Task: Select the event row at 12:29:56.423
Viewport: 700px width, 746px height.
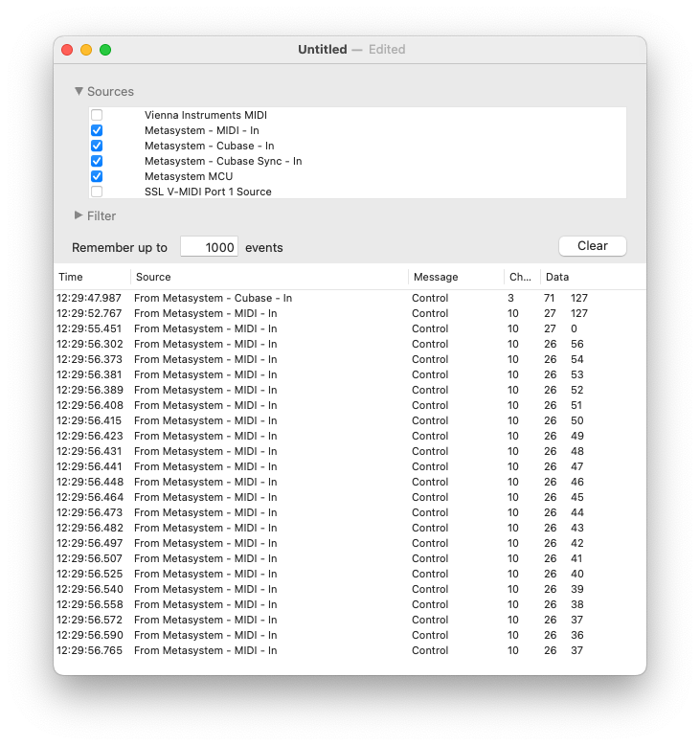Action: point(350,436)
